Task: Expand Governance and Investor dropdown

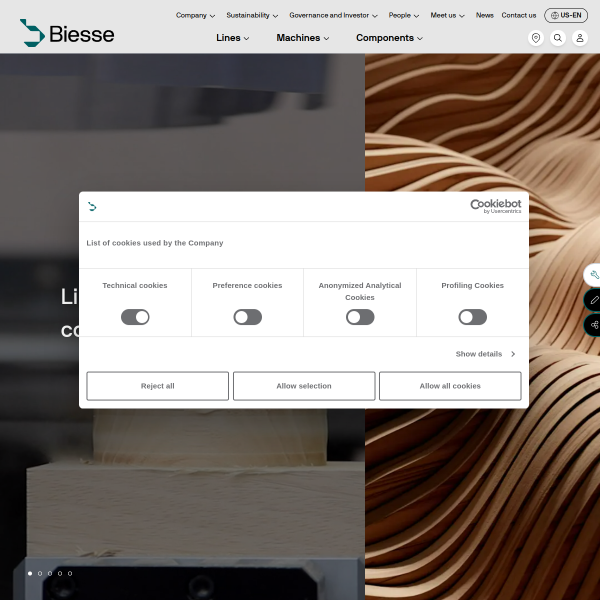Action: 333,15
